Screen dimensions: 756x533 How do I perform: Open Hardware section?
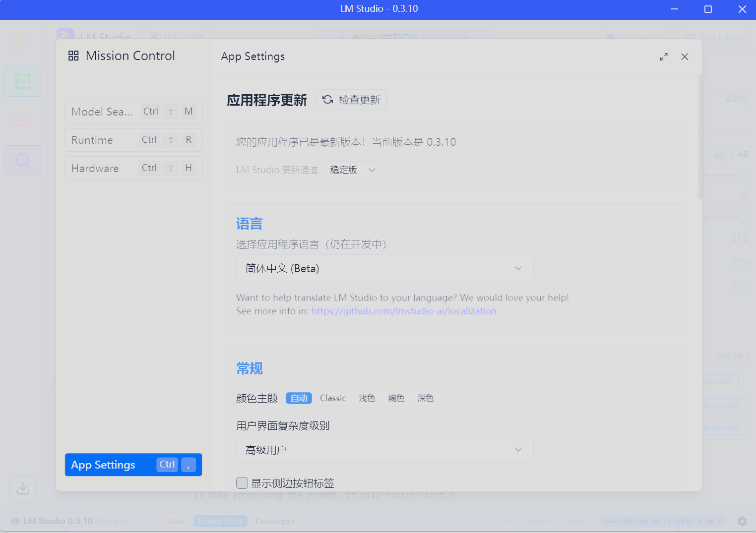[133, 168]
